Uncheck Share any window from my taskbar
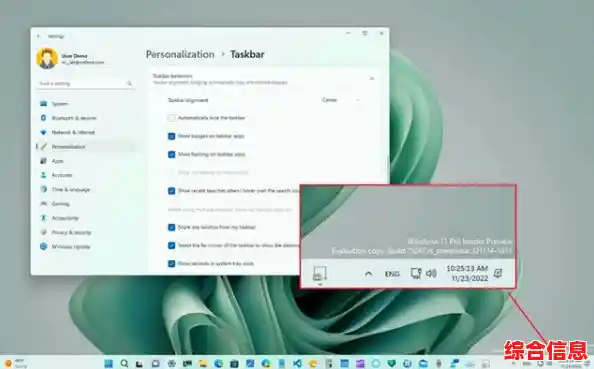The width and height of the screenshot is (594, 369). click(x=171, y=227)
